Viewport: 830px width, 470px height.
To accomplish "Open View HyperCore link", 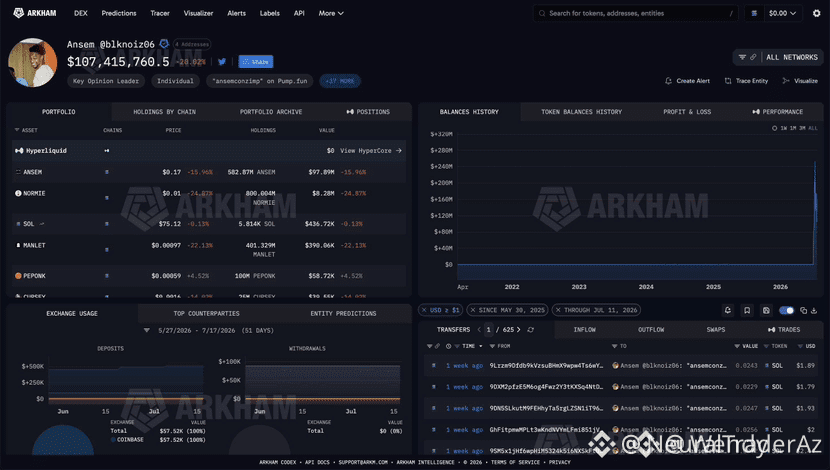I will [x=371, y=151].
